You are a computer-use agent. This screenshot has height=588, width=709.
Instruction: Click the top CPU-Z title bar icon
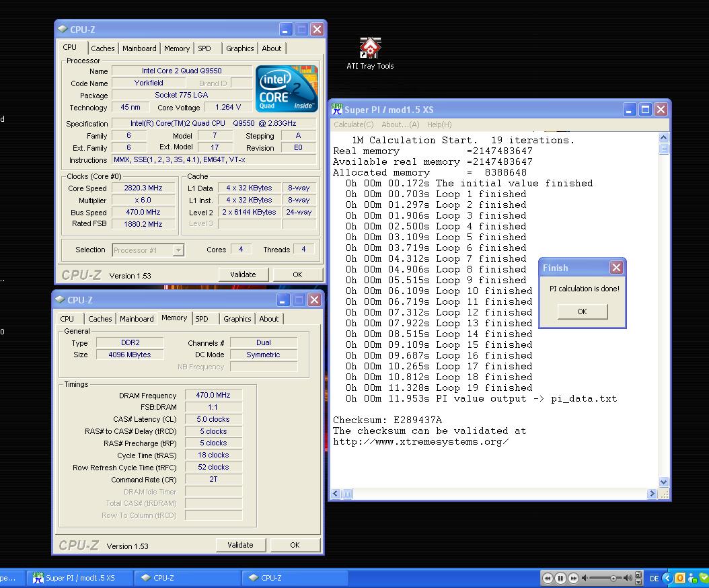pyautogui.click(x=63, y=30)
